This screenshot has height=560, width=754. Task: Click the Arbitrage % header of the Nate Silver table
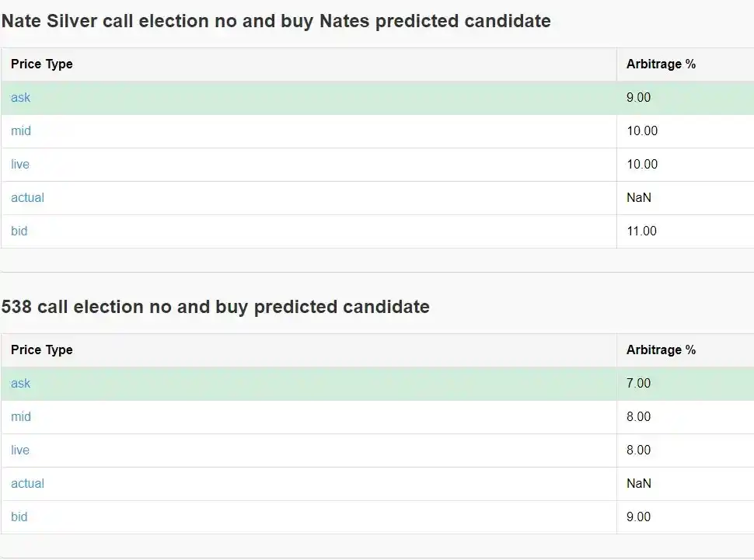(661, 64)
